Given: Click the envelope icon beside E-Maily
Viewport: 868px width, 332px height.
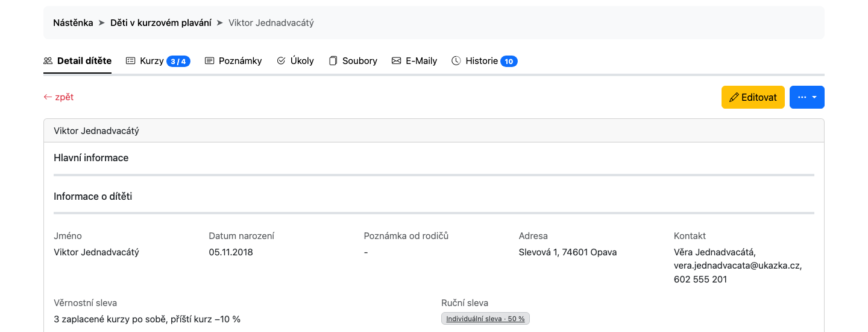Looking at the screenshot, I should 396,61.
